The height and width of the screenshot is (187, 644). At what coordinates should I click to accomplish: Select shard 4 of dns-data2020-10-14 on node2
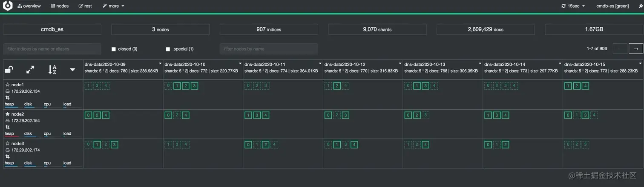[x=506, y=115]
